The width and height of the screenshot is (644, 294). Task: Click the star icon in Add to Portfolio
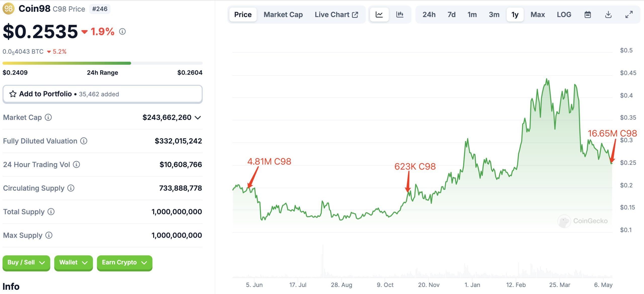[x=13, y=94]
